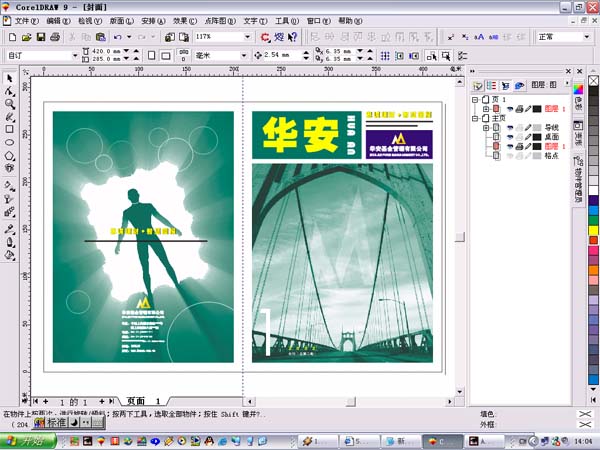Click the New document icon
This screenshot has width=600, height=450.
[12, 37]
